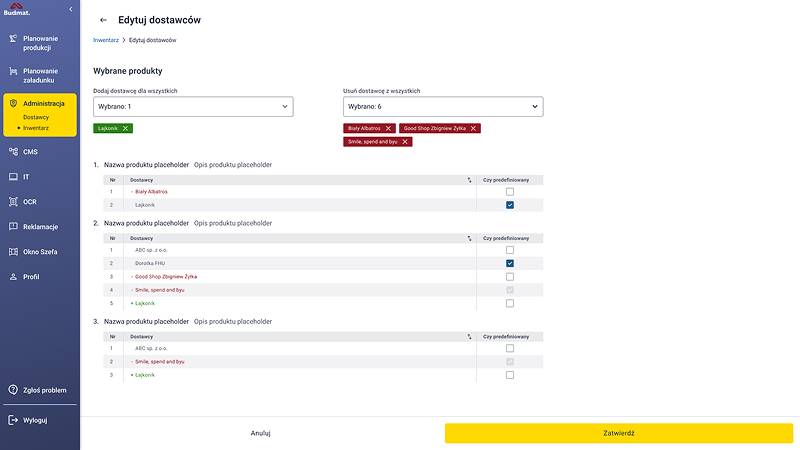Select Dostawcy submenu item
This screenshot has width=800, height=450.
click(36, 117)
